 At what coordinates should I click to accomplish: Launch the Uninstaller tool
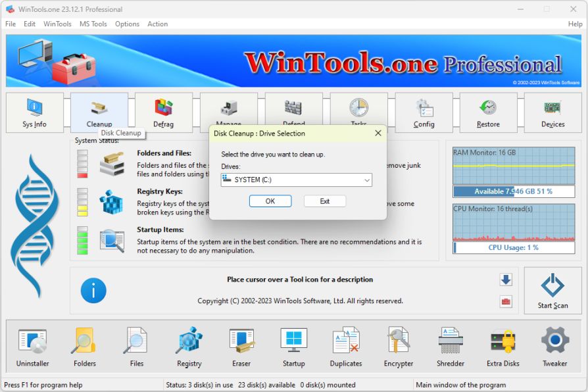33,347
